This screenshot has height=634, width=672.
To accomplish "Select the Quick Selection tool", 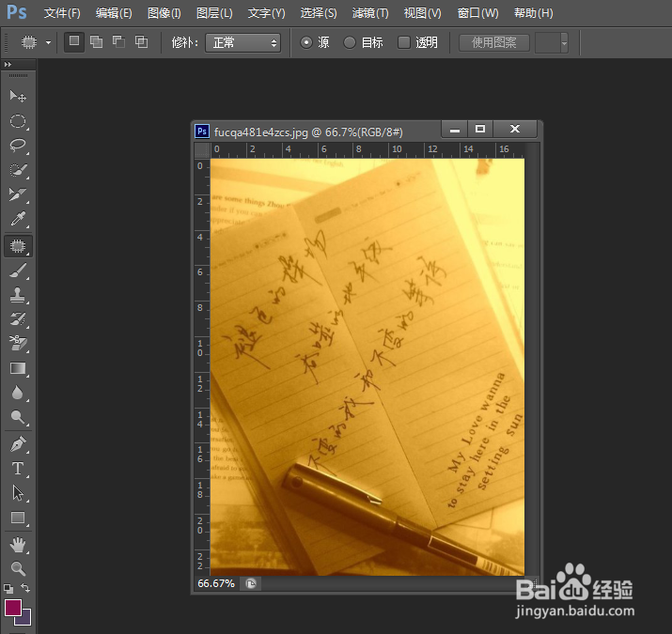I will tap(18, 170).
